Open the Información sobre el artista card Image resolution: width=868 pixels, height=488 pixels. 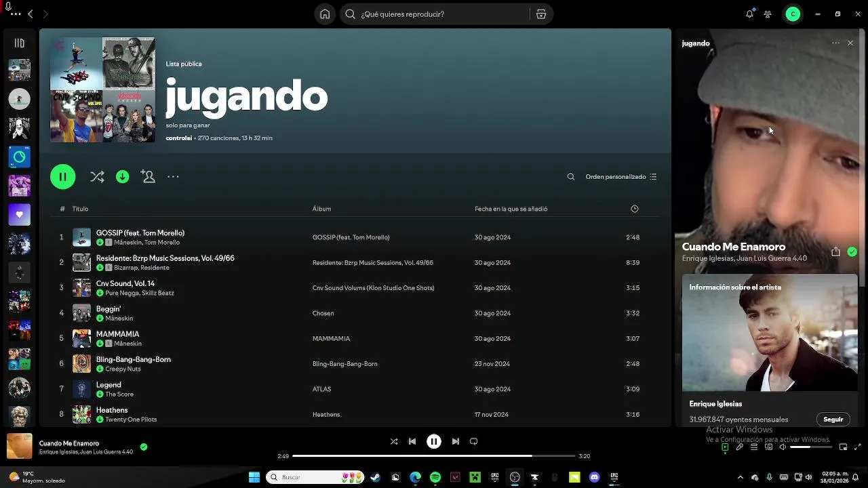[x=770, y=349]
